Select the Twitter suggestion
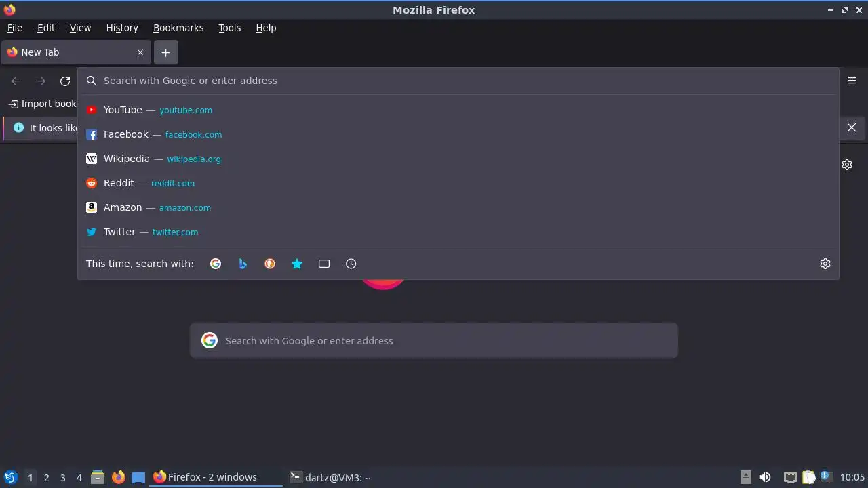The height and width of the screenshot is (488, 868). [x=458, y=232]
